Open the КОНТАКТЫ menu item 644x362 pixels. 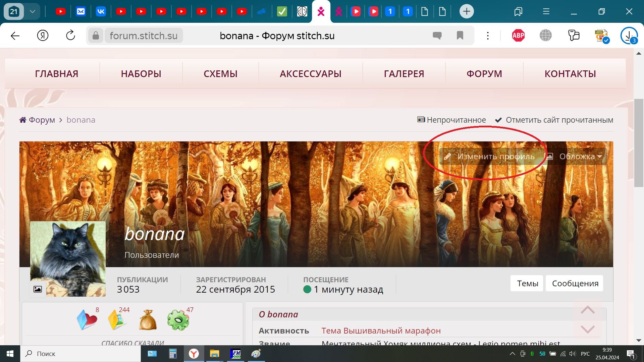tap(570, 74)
